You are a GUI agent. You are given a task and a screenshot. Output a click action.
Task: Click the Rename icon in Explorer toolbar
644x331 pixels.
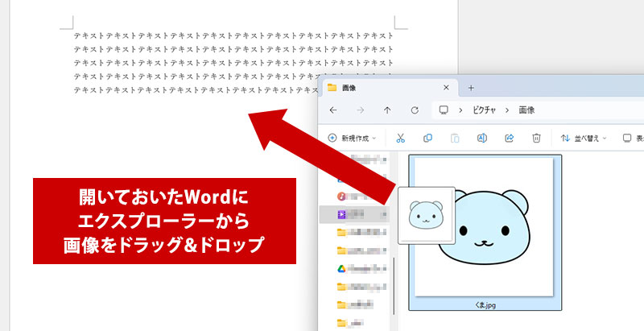tap(481, 138)
